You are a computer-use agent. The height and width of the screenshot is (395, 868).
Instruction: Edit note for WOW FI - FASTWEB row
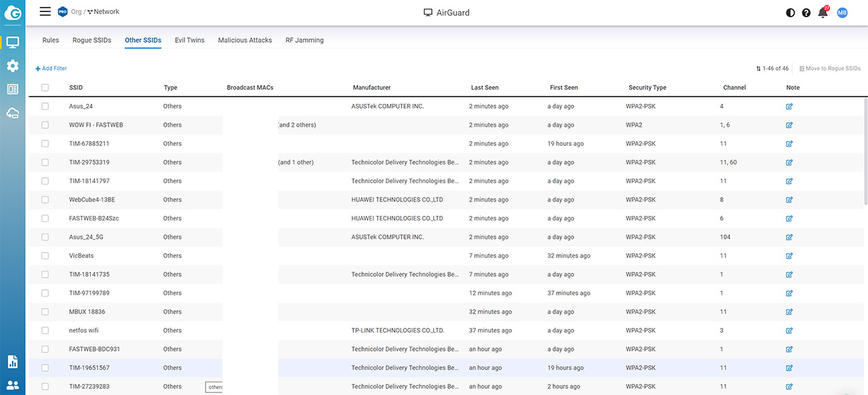click(x=789, y=125)
